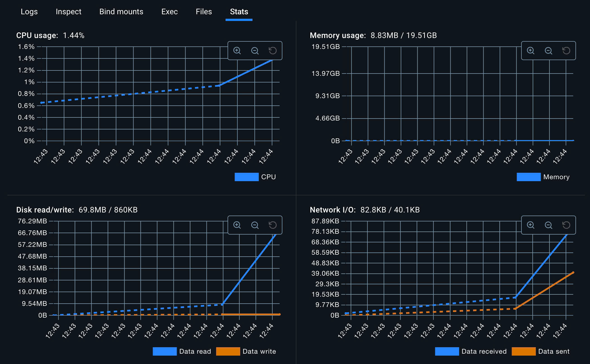Click the Data read line bend point
This screenshot has width=590, height=364.
(x=223, y=304)
